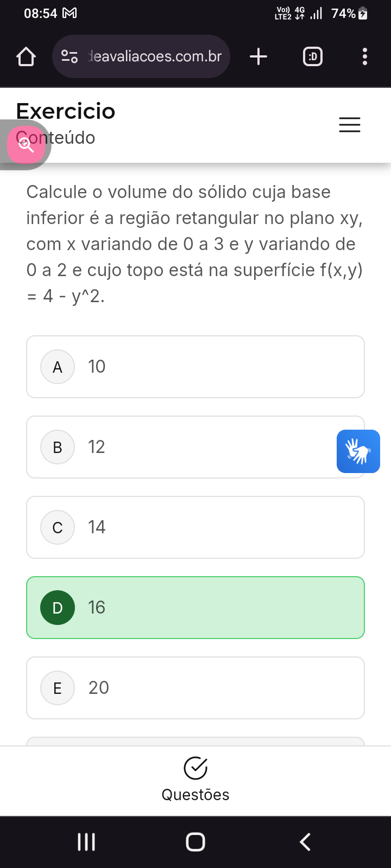
Task: Tap the pink magnifier search button
Action: (x=26, y=144)
